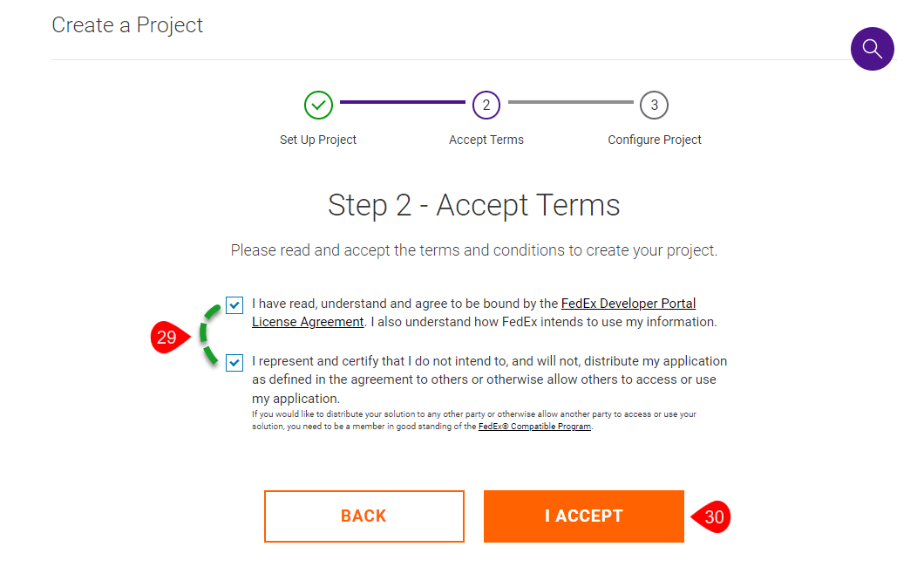Image resolution: width=924 pixels, height=574 pixels.
Task: Click the Step 2 - Accept Terms heading
Action: click(473, 205)
